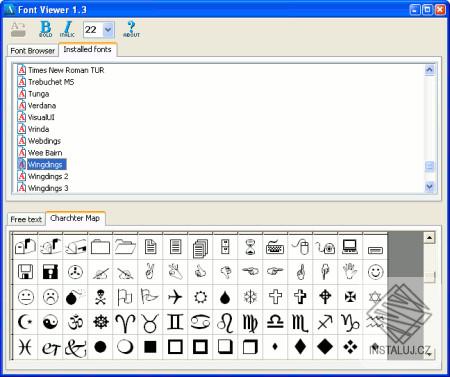Screen dimensions: 450x377
Task: Pick the frowning face glyph
Action: pyautogui.click(x=50, y=297)
